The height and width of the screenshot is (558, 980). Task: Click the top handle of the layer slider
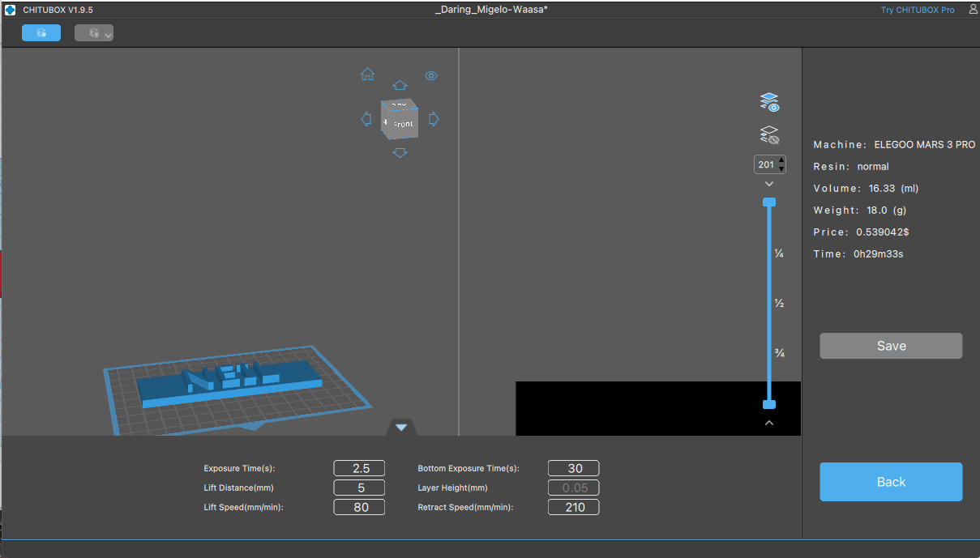tap(769, 202)
